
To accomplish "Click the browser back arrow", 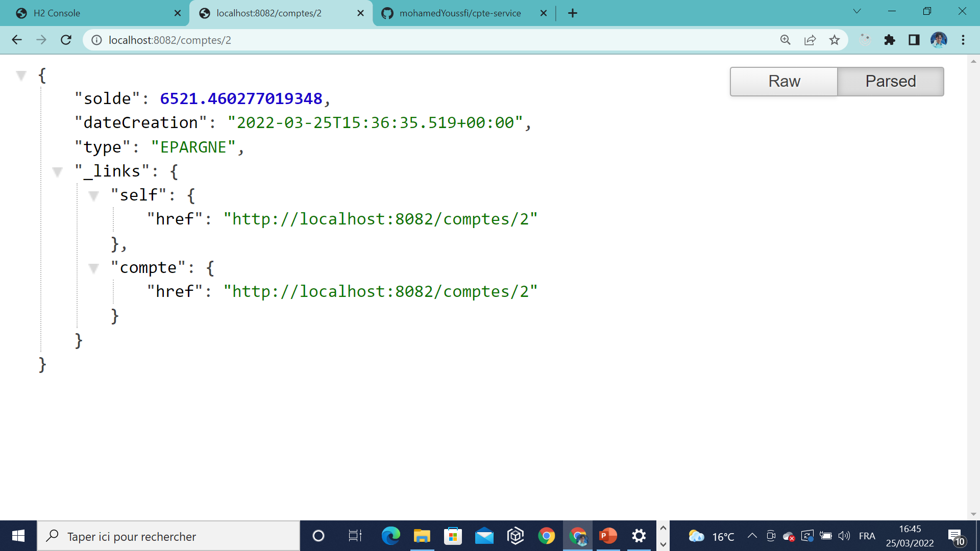I will (x=17, y=40).
